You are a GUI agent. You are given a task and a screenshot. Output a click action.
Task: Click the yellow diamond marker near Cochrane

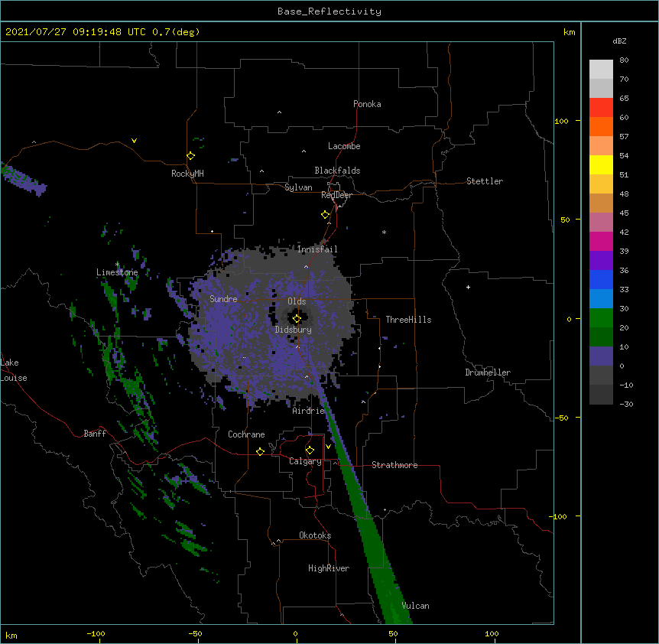pyautogui.click(x=260, y=451)
